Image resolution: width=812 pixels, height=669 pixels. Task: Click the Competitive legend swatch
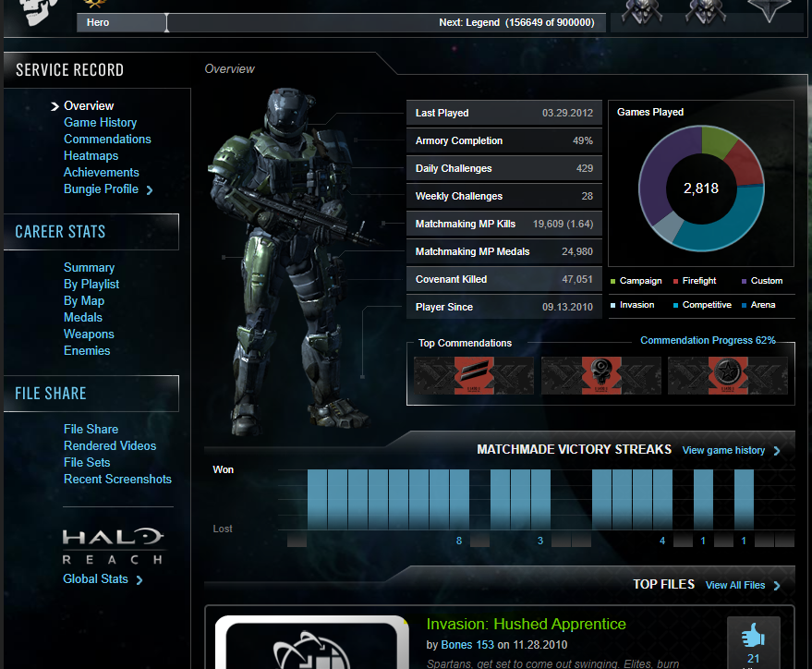pos(675,306)
